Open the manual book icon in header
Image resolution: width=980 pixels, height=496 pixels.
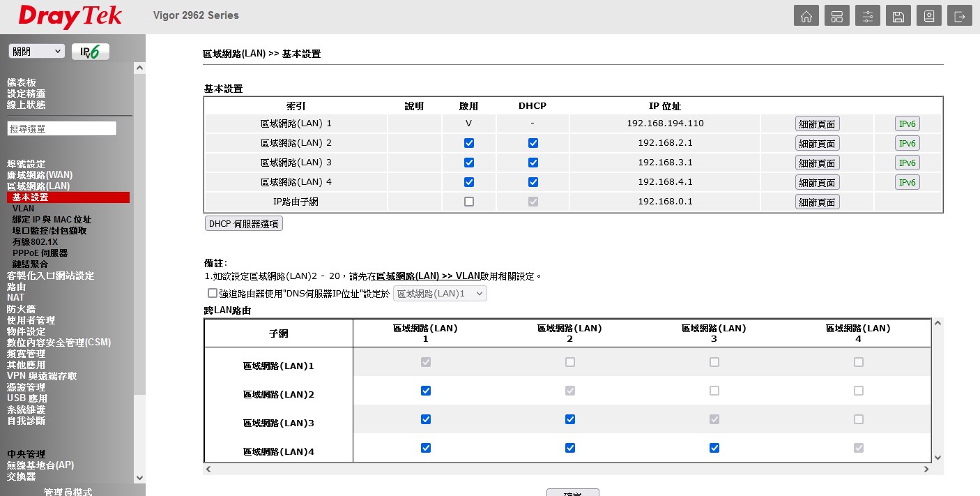click(x=928, y=16)
